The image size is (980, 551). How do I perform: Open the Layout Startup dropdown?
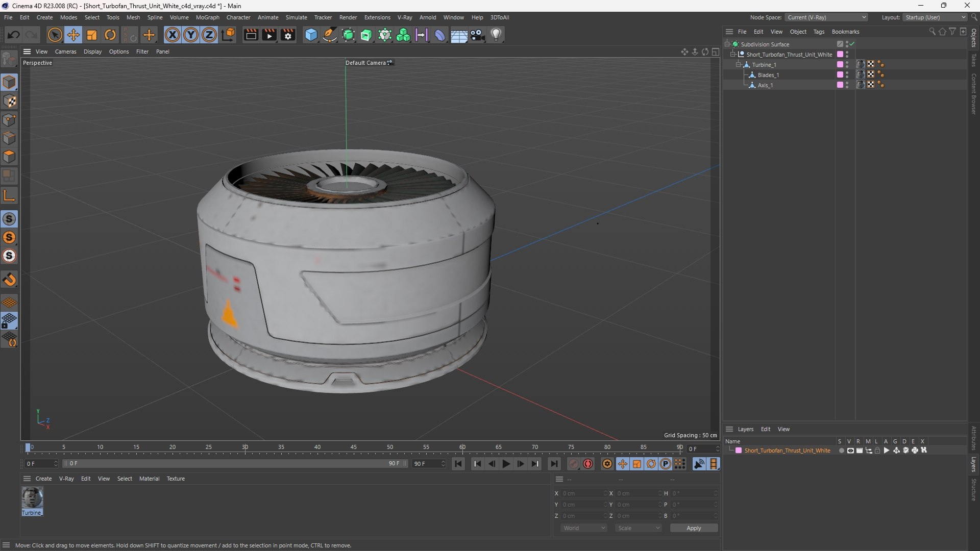(x=935, y=17)
